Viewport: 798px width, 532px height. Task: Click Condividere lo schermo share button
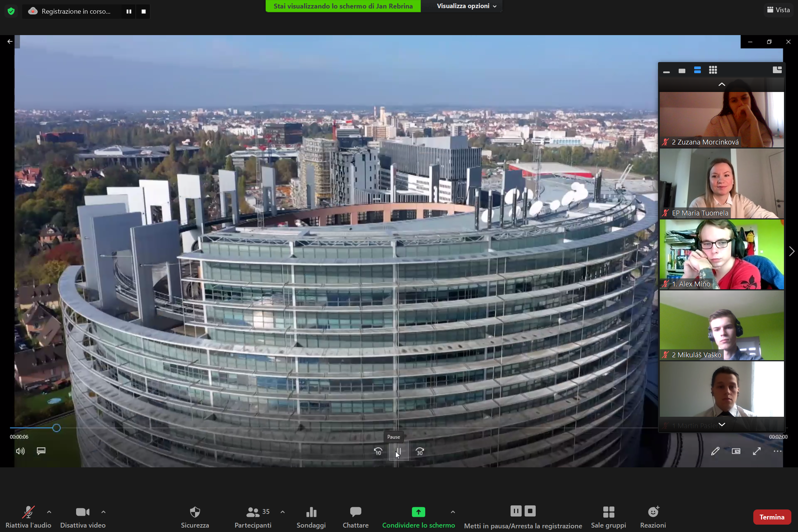419,517
